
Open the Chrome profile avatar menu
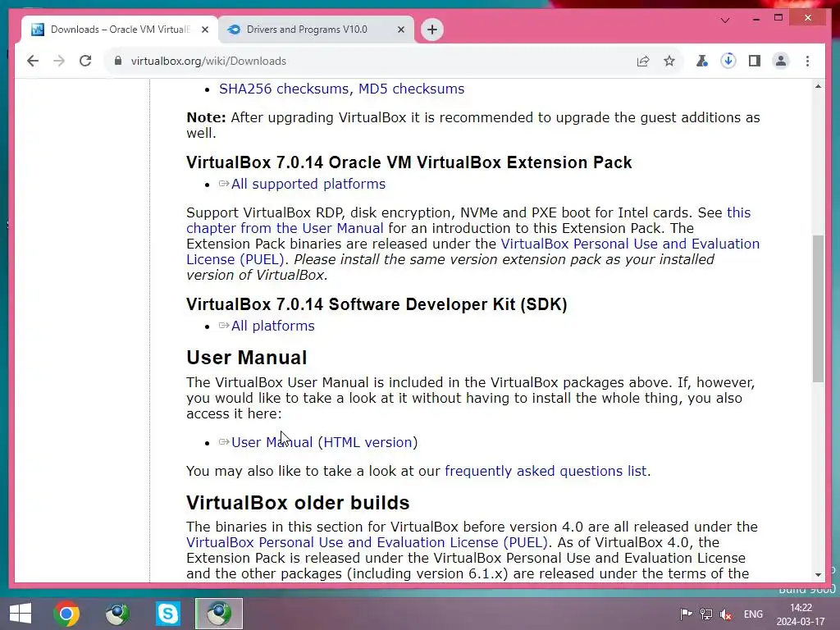point(781,61)
